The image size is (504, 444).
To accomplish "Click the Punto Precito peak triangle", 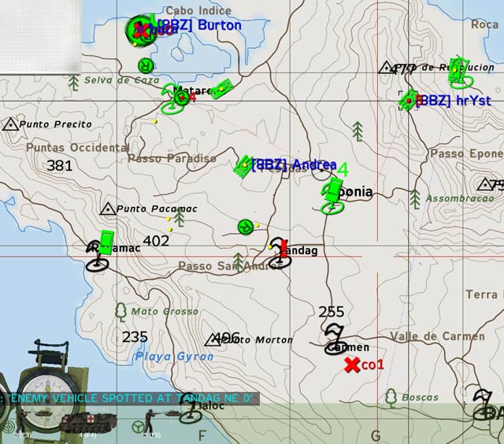I will pos(10,124).
